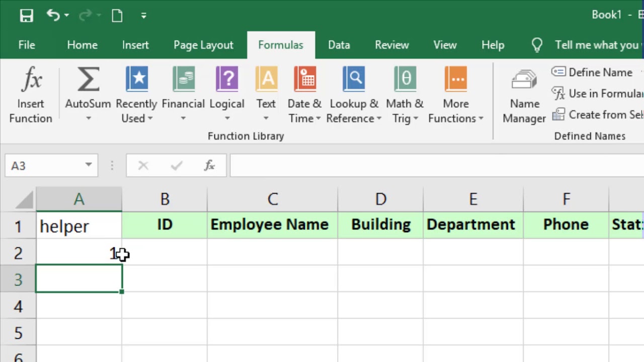The width and height of the screenshot is (644, 362).
Task: Open the Financial functions icon
Action: (x=183, y=79)
